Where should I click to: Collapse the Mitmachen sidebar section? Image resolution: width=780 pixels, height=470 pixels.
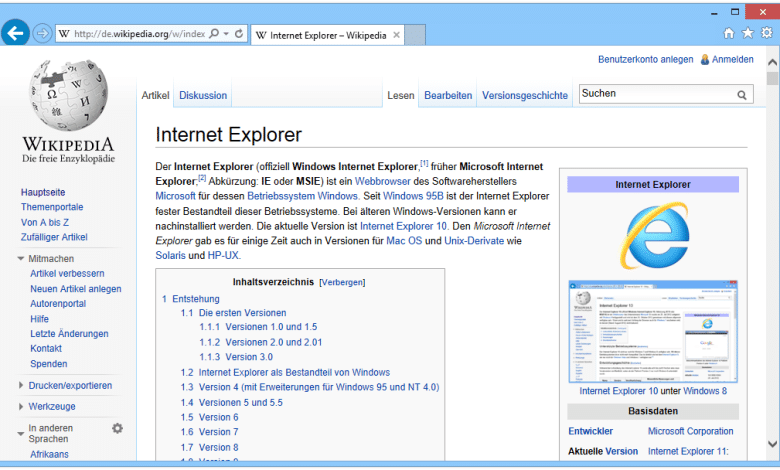coord(20,259)
